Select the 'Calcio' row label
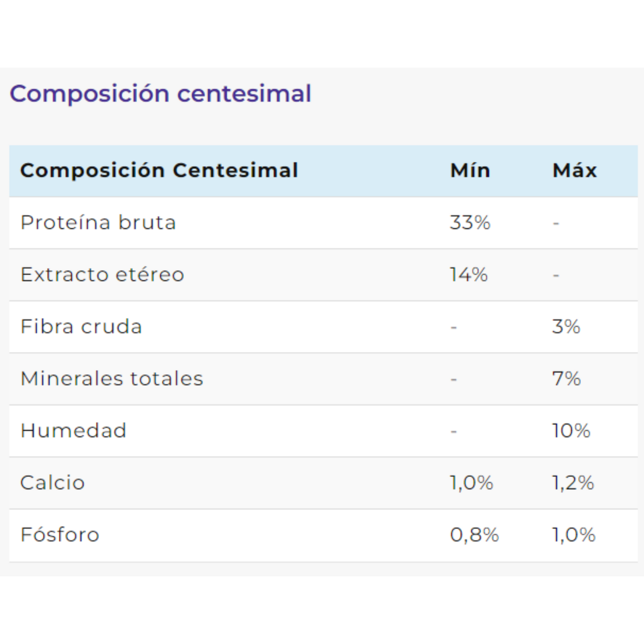The width and height of the screenshot is (644, 644). click(53, 483)
